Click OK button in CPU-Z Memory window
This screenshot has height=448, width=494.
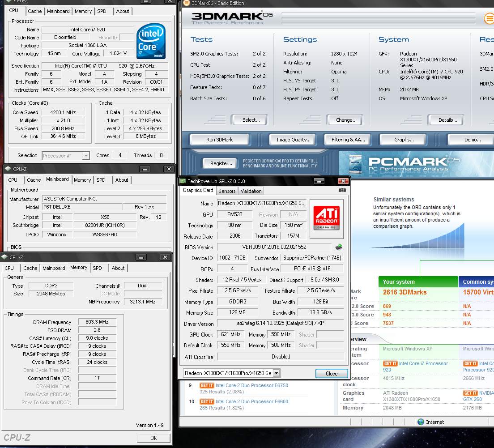[154, 438]
